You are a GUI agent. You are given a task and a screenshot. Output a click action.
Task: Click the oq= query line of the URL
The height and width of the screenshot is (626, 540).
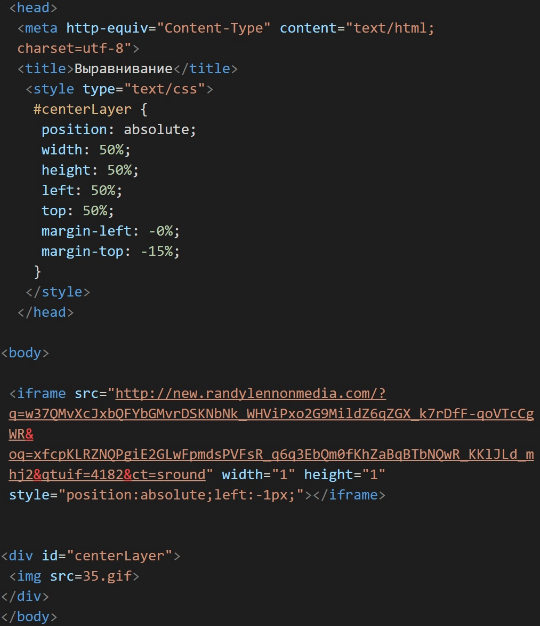(x=271, y=454)
